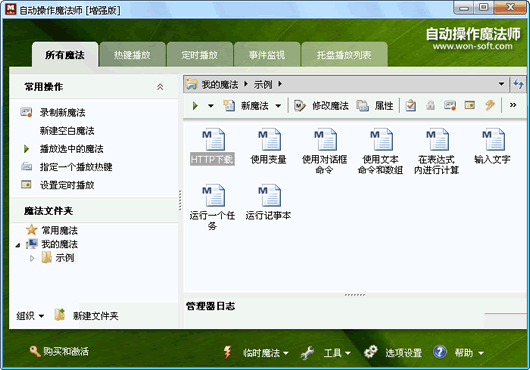Switch to the 所有魔法 tab

coord(65,55)
